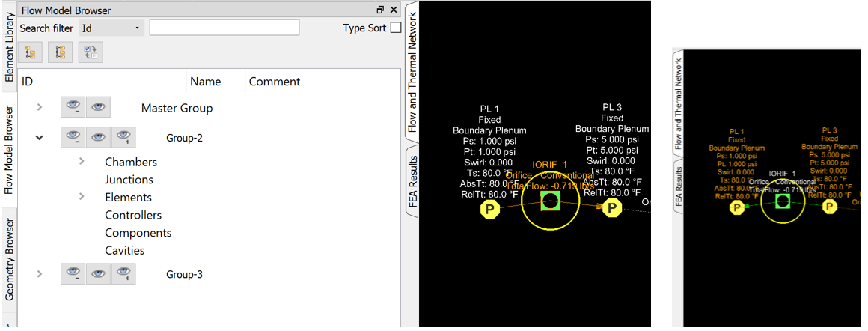Click Group-3's eye icon with minus sign
This screenshot has width=868, height=331.
point(73,275)
